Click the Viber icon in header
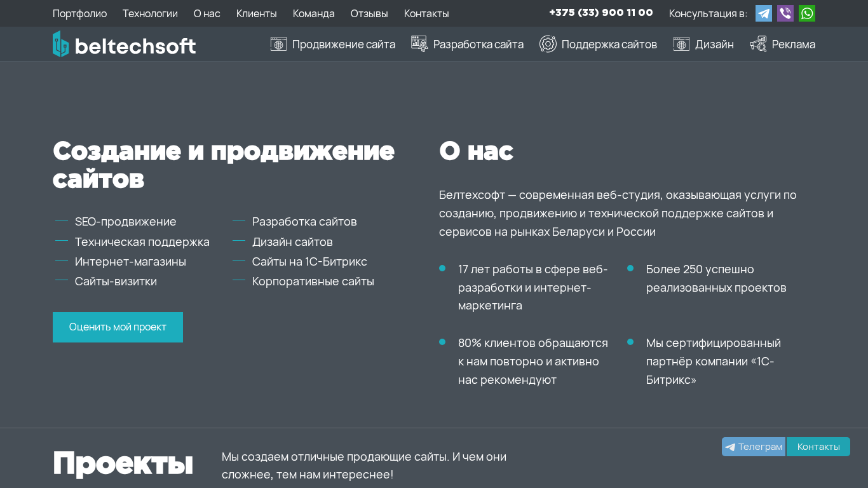 click(x=785, y=13)
